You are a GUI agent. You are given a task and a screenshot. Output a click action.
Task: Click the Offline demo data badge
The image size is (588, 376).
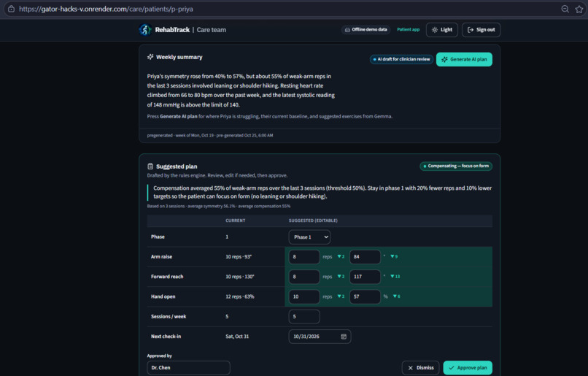[x=365, y=30]
